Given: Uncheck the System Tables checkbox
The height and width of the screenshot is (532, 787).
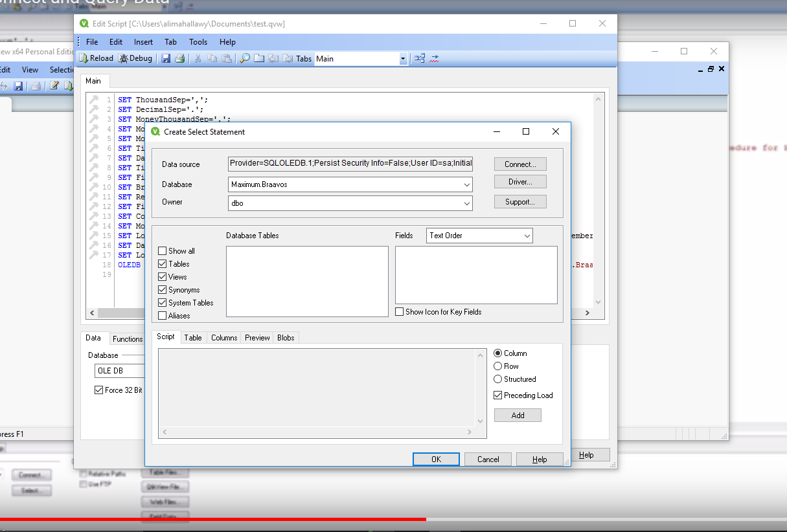Looking at the screenshot, I should coord(163,303).
